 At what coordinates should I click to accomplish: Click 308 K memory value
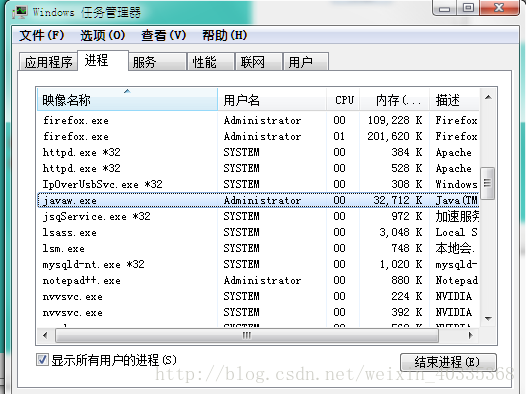point(407,184)
